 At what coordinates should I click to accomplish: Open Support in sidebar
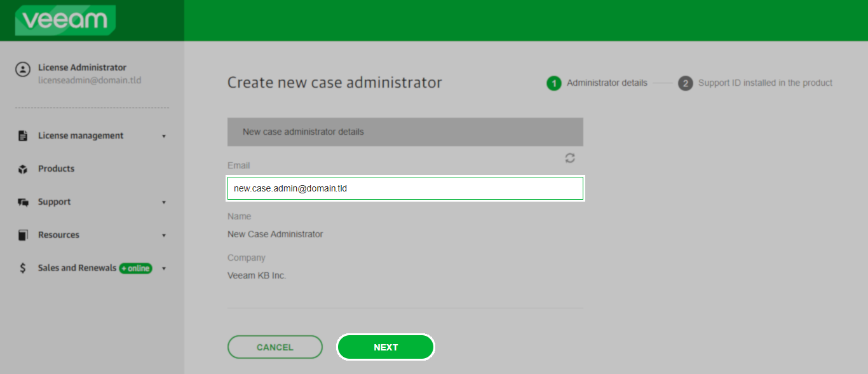point(54,202)
